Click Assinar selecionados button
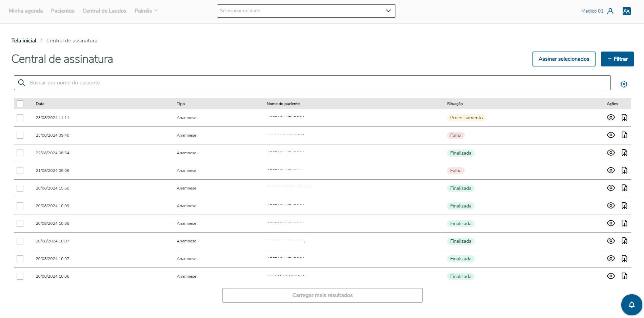Viewport: 644px width, 318px height. (x=564, y=59)
